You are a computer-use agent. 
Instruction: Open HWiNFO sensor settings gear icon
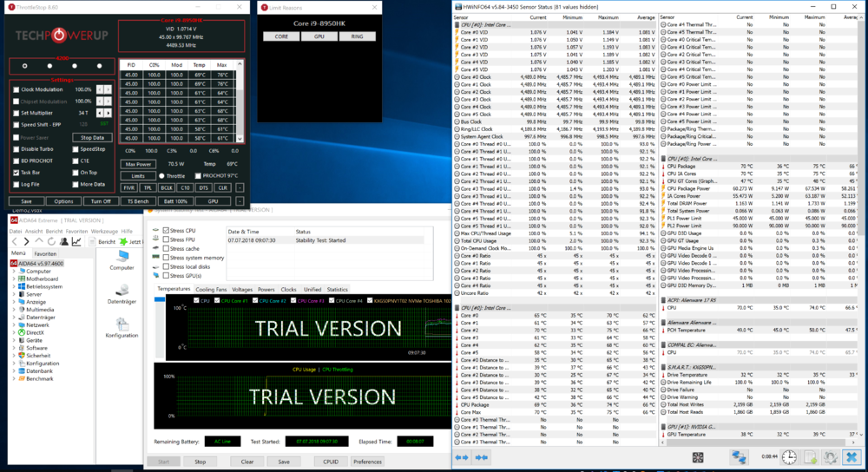point(831,456)
